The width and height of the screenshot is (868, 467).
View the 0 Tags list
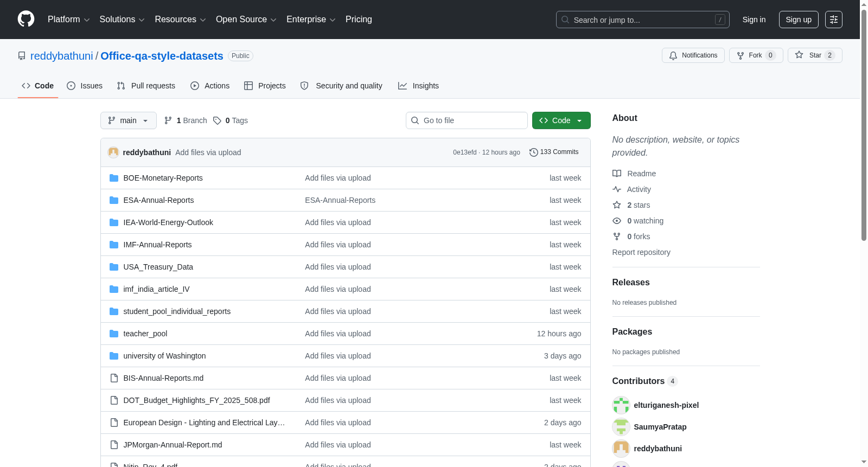pos(231,120)
